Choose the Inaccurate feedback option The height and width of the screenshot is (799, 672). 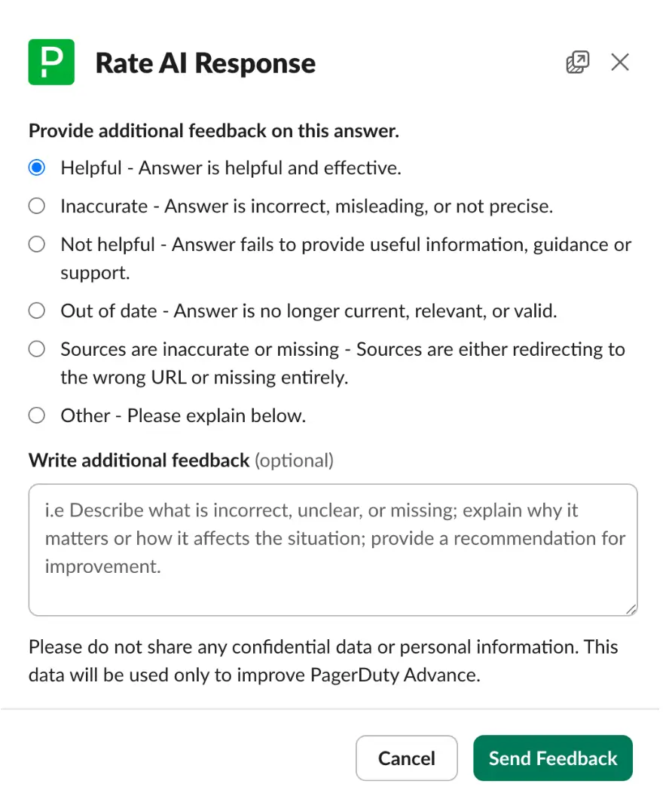coord(37,207)
